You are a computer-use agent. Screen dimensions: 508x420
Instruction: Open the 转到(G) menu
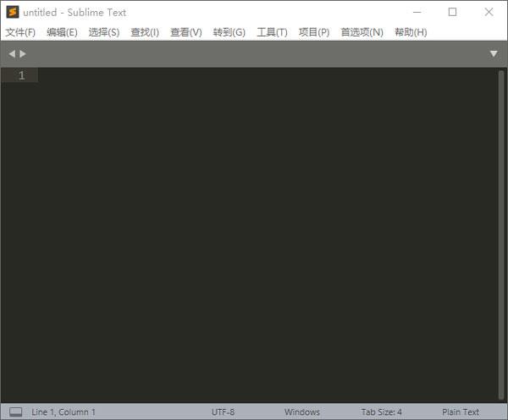229,32
